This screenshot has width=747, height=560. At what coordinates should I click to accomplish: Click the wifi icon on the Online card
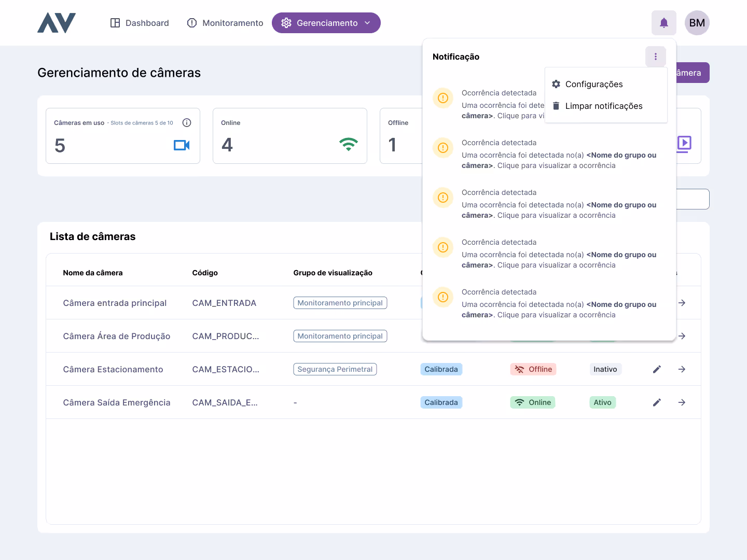point(349,145)
